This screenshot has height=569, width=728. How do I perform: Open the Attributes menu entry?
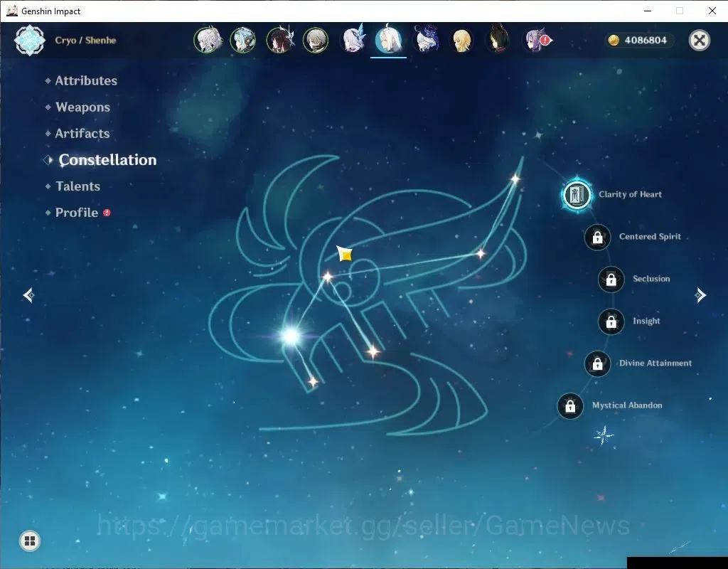[86, 81]
